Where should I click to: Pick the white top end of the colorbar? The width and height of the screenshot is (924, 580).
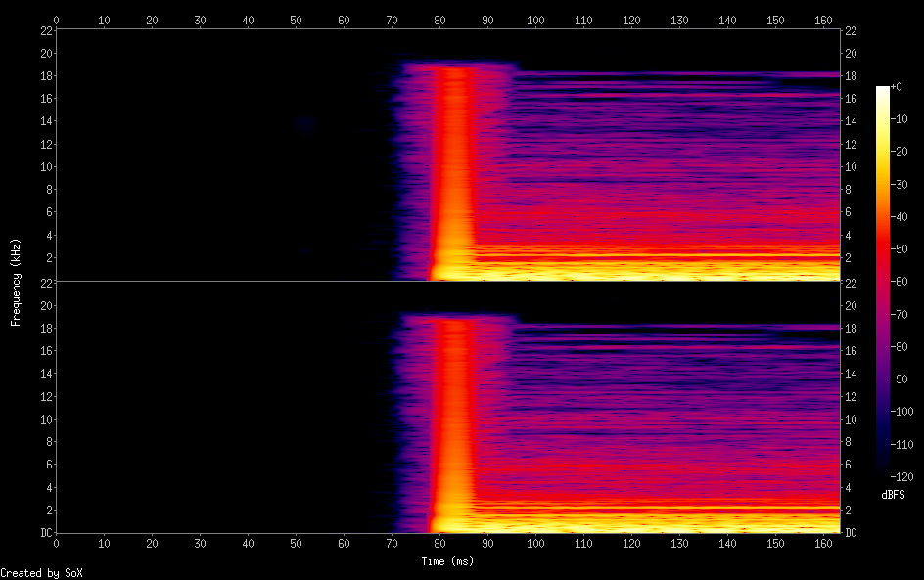pyautogui.click(x=883, y=91)
